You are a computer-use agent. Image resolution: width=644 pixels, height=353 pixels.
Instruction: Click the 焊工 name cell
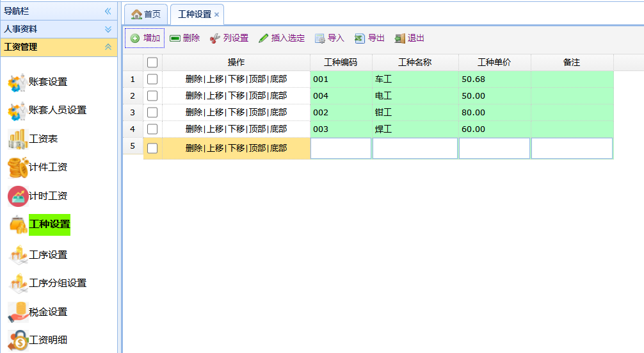coord(415,129)
